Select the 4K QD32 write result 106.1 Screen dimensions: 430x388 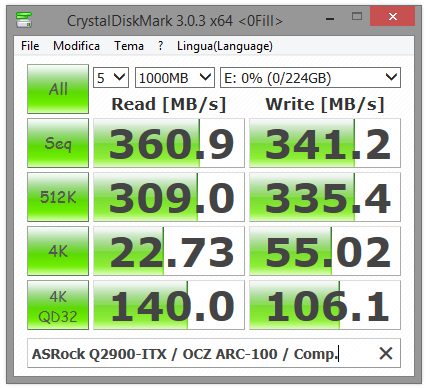[x=325, y=305]
